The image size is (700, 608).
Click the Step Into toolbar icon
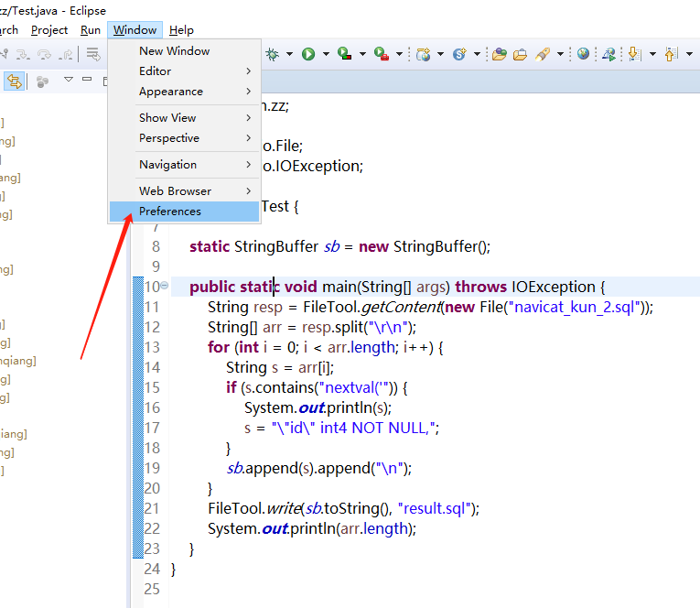[x=23, y=55]
